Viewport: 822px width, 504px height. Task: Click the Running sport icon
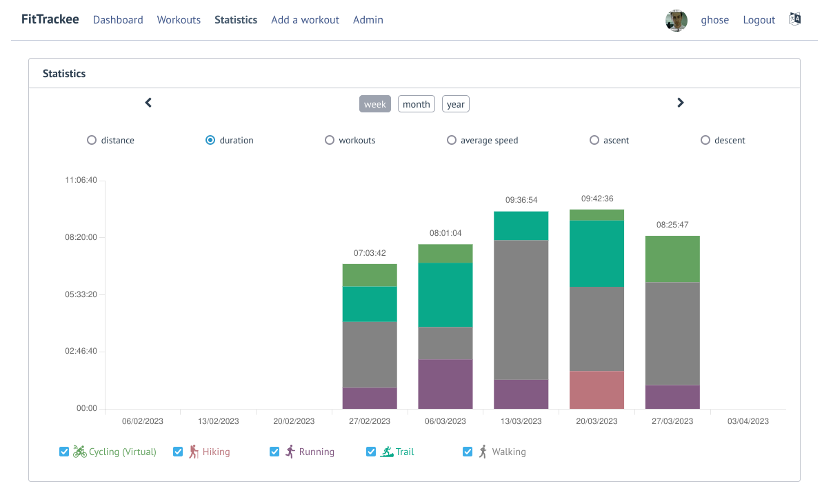290,452
